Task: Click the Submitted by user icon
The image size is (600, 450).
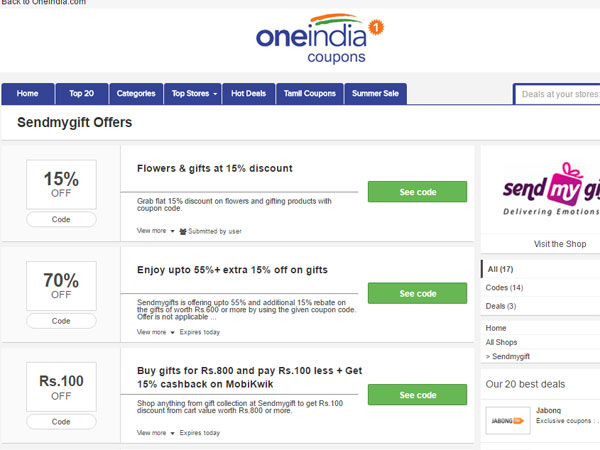Action: point(183,231)
